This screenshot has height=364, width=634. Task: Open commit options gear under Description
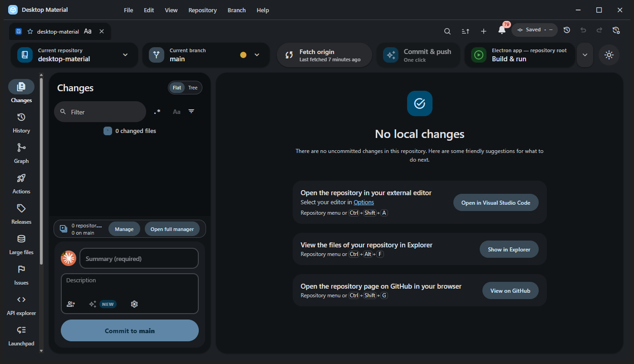pyautogui.click(x=134, y=304)
